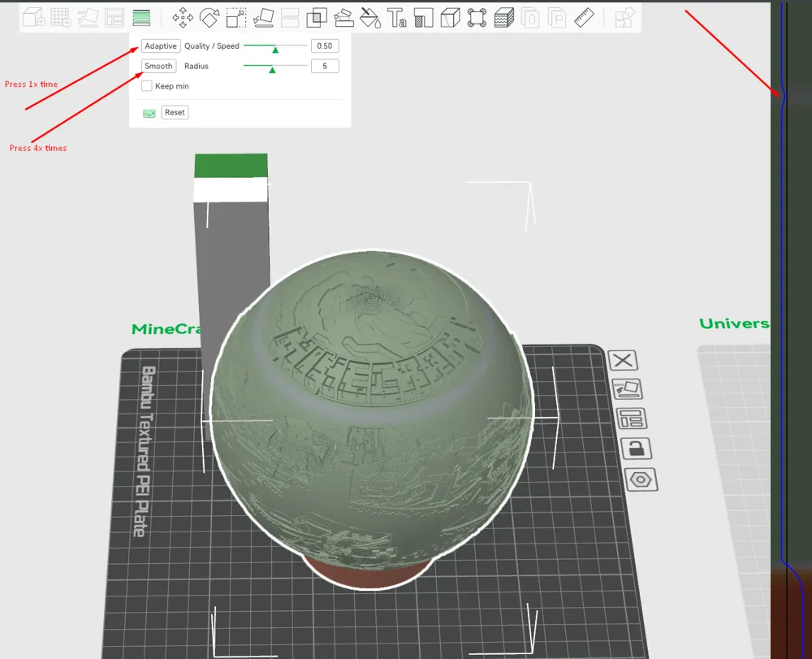Click the Radius value field showing 5

[325, 67]
